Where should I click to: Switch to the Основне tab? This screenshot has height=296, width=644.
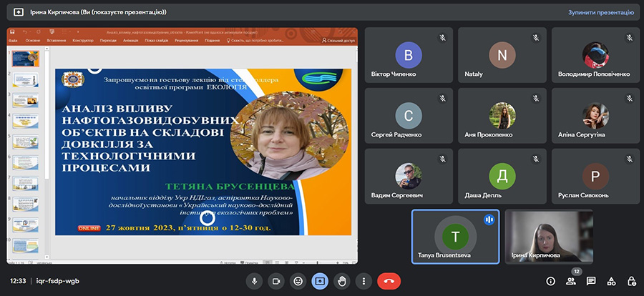coord(33,41)
